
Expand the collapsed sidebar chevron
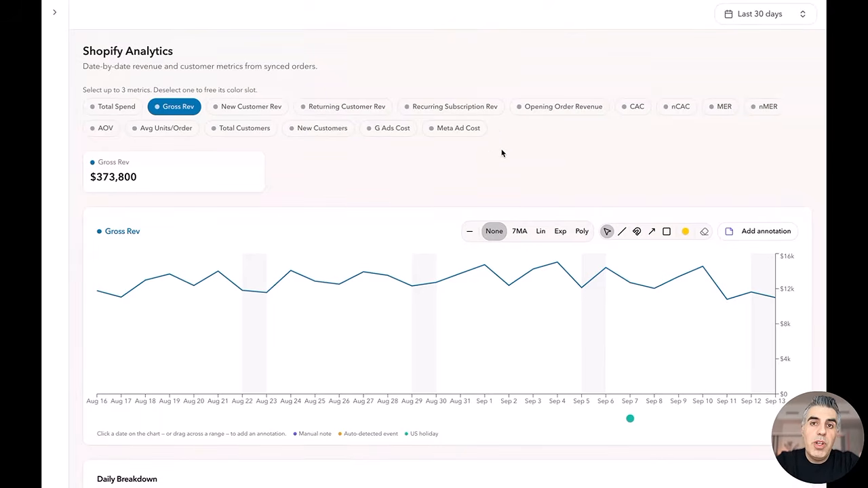pyautogui.click(x=55, y=12)
